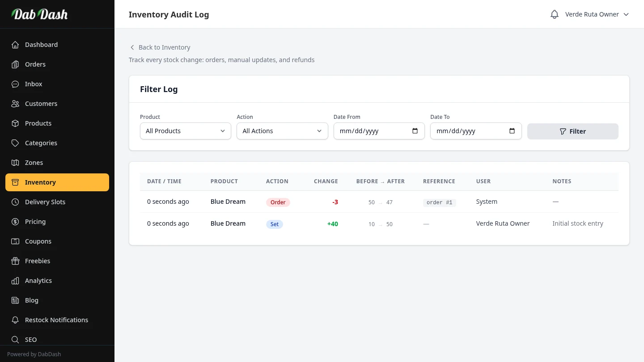This screenshot has height=362, width=644.
Task: Open the All Products dropdown
Action: click(x=185, y=131)
